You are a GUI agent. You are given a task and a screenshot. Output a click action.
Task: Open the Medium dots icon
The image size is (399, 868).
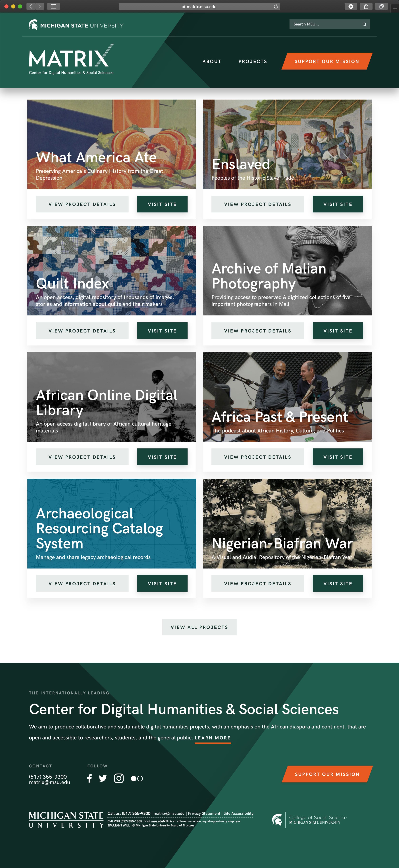point(137,779)
